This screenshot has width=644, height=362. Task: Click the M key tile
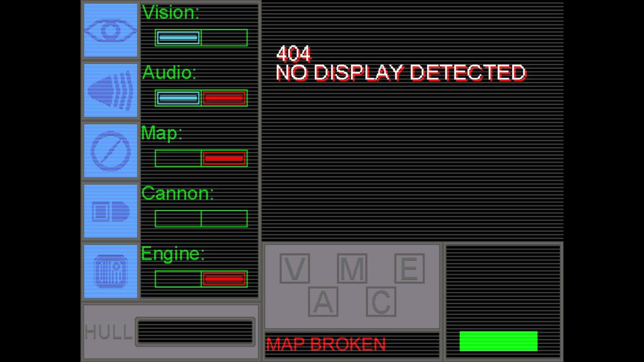(x=352, y=268)
